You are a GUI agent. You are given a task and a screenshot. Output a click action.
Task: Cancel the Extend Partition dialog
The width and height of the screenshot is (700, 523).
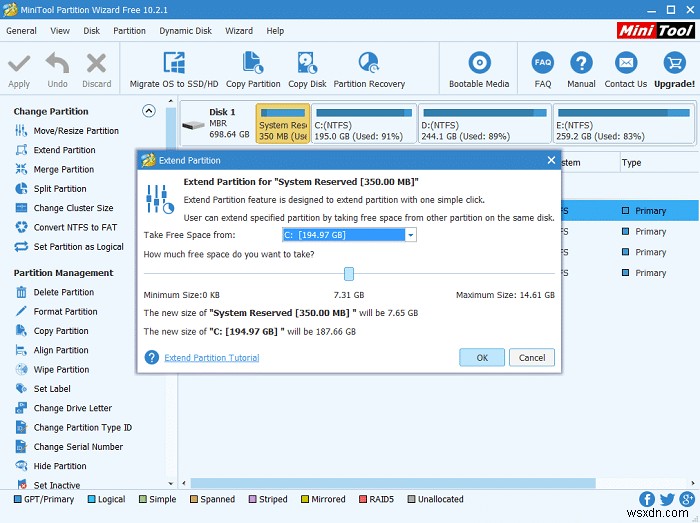532,357
